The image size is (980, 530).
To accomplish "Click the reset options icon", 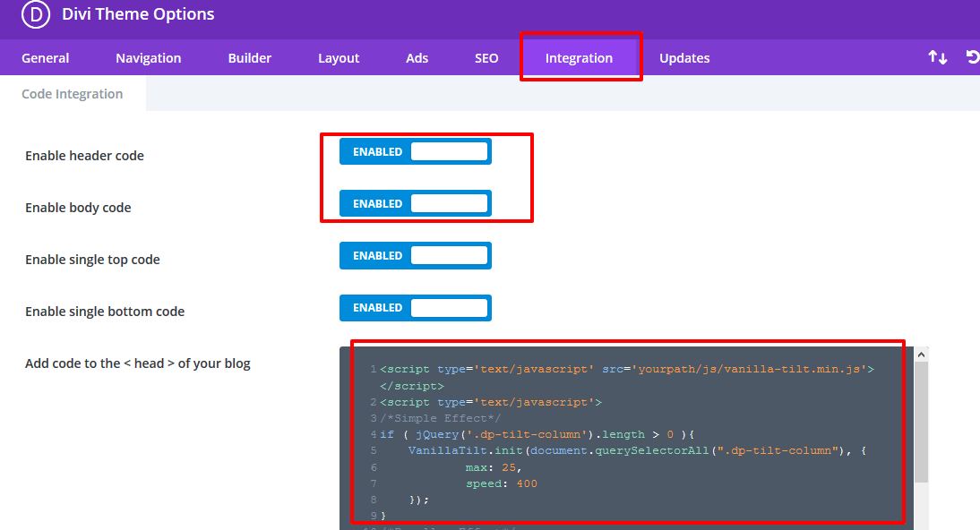I will (973, 57).
